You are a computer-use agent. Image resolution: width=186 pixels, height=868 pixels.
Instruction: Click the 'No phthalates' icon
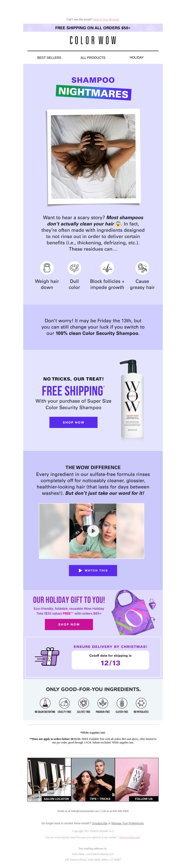point(141,703)
